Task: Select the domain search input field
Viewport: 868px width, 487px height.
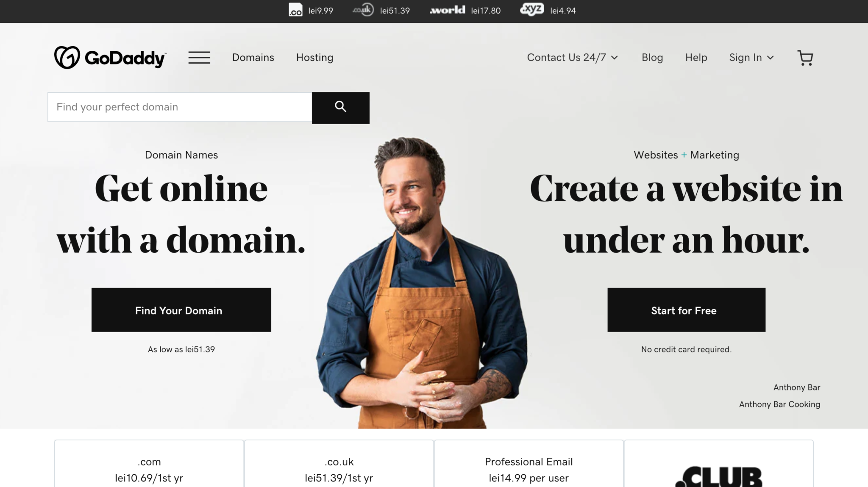Action: pos(179,107)
